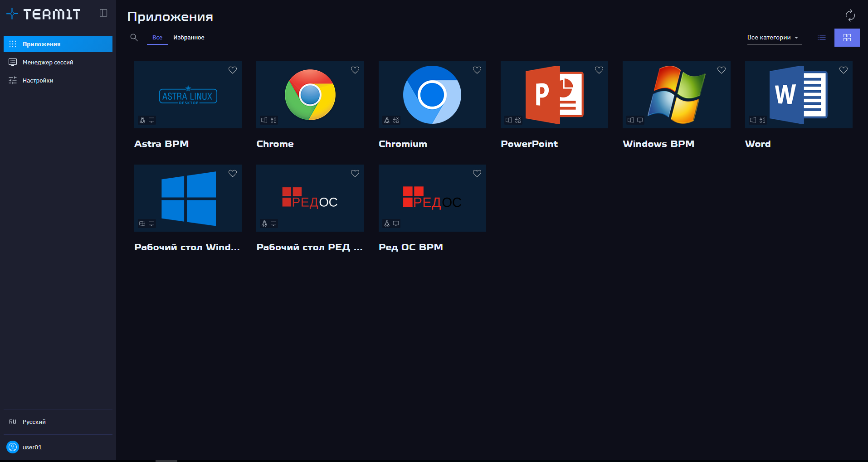Screen dimensions: 868x462
Task: Add Chrome to favorites
Action: click(355, 70)
